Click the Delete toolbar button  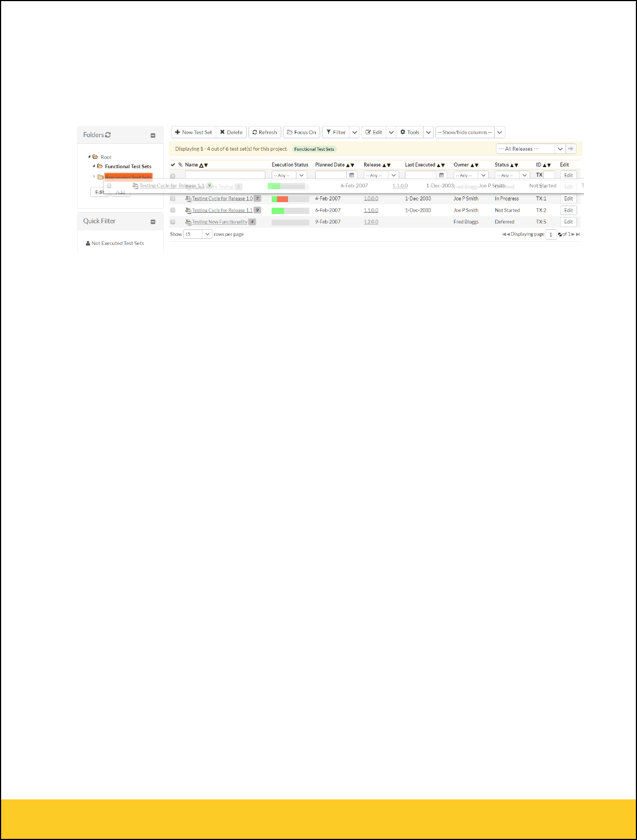(x=232, y=132)
